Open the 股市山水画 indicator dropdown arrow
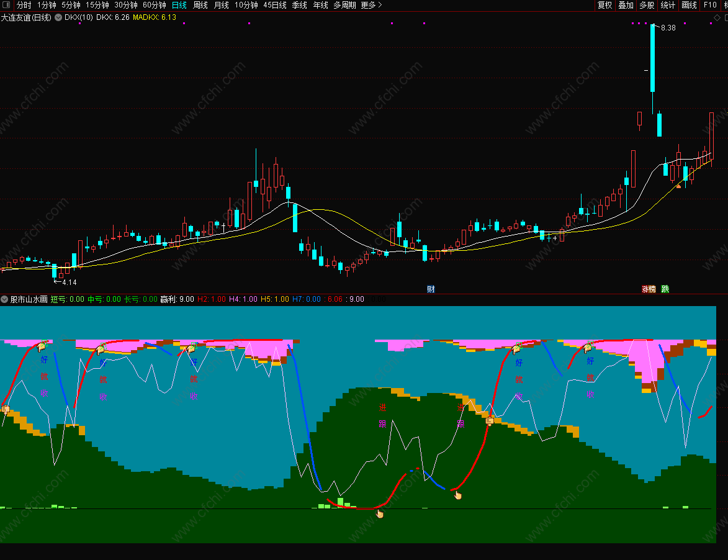The width and height of the screenshot is (728, 560). (4, 299)
